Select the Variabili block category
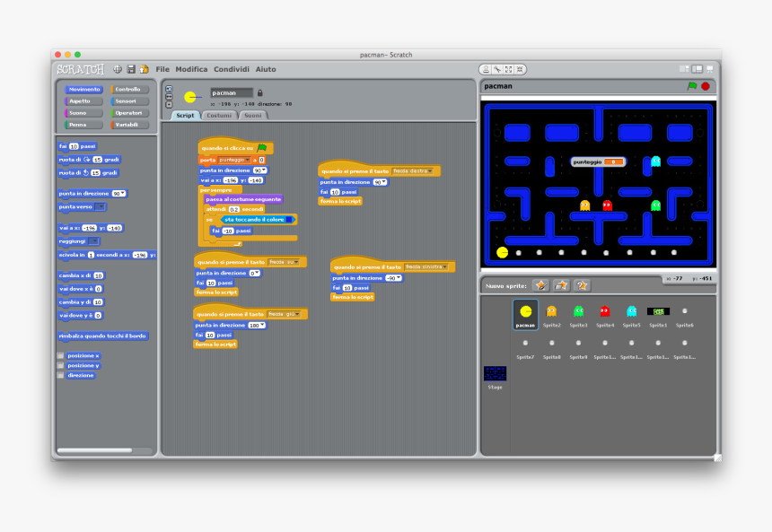Image resolution: width=772 pixels, height=532 pixels. click(129, 125)
